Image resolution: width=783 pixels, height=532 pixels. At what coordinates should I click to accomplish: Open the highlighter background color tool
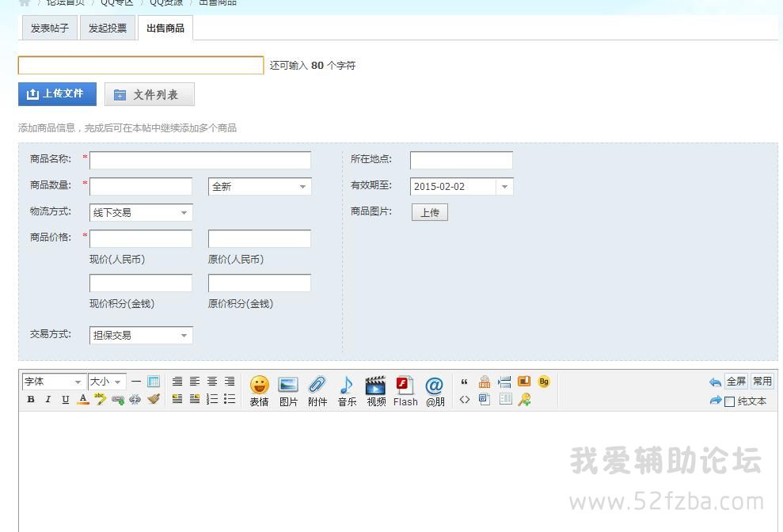101,399
